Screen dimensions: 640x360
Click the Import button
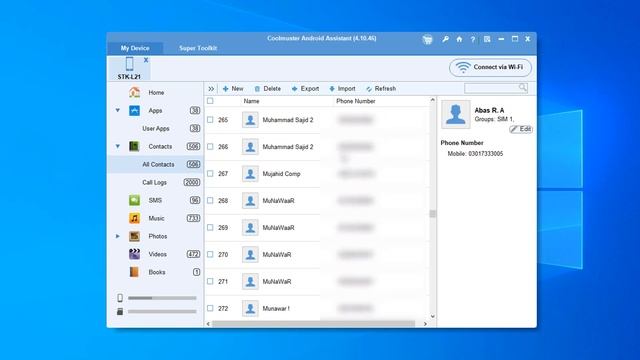pyautogui.click(x=342, y=89)
